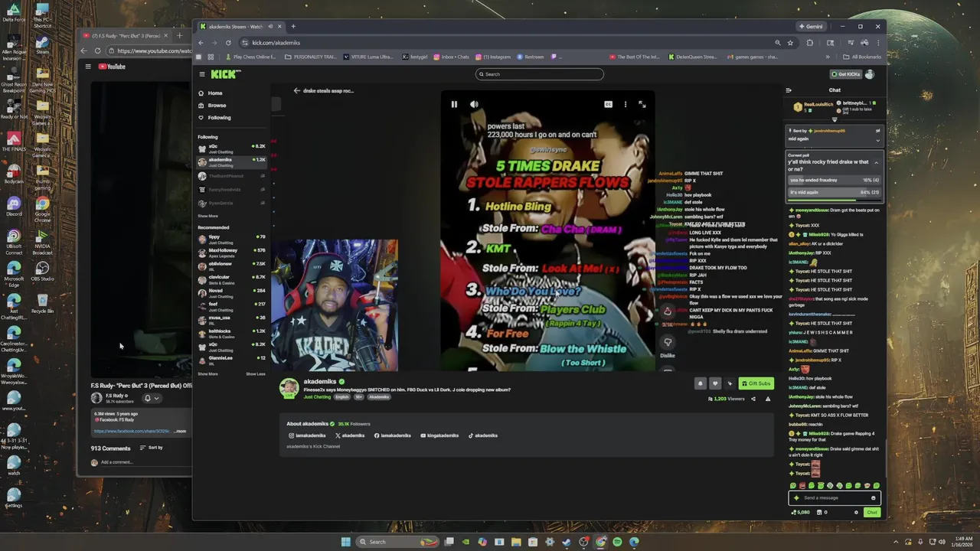Toggle notification bell for akademiks
980x551 pixels.
[700, 383]
